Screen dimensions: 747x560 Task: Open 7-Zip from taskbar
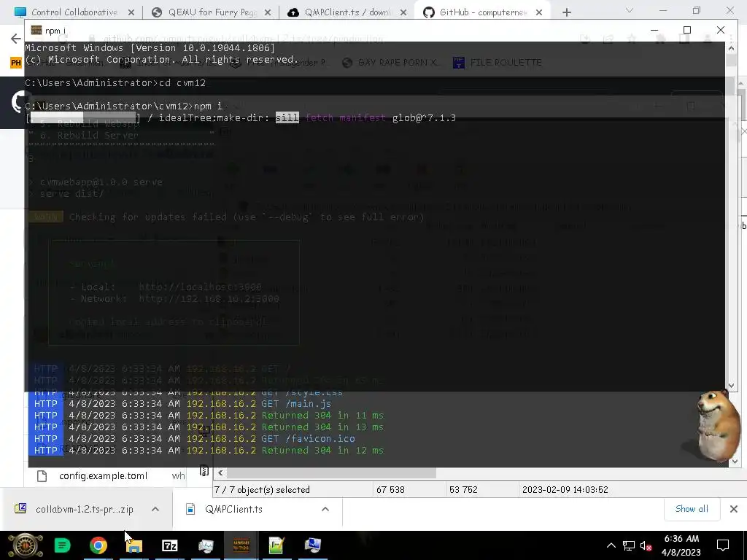point(169,545)
